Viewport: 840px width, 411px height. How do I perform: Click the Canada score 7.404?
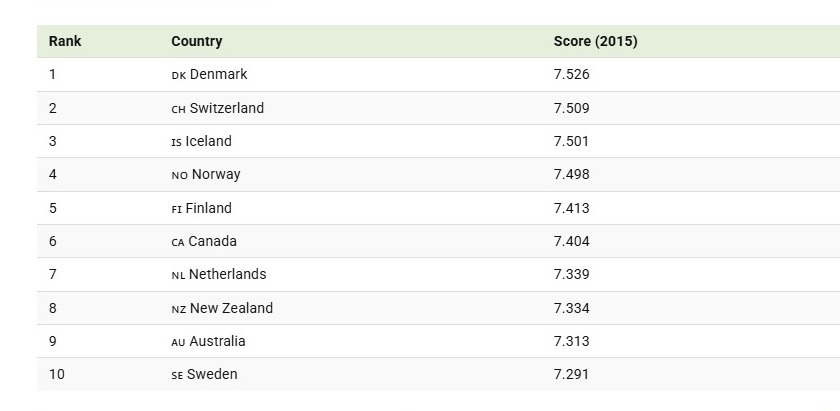click(x=572, y=241)
